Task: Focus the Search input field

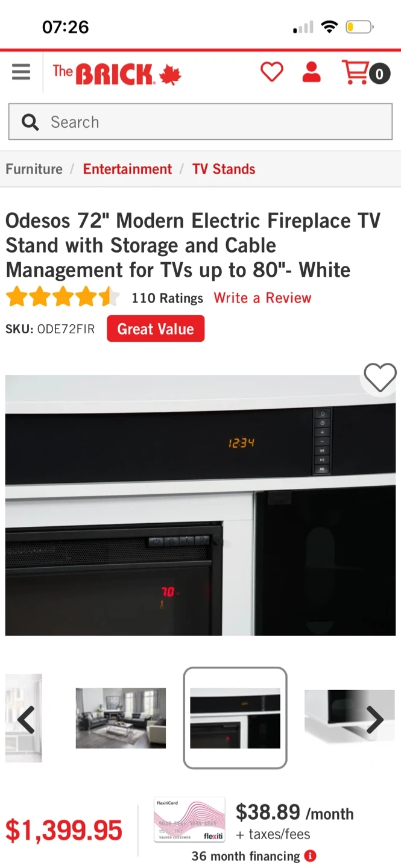Action: pos(200,122)
